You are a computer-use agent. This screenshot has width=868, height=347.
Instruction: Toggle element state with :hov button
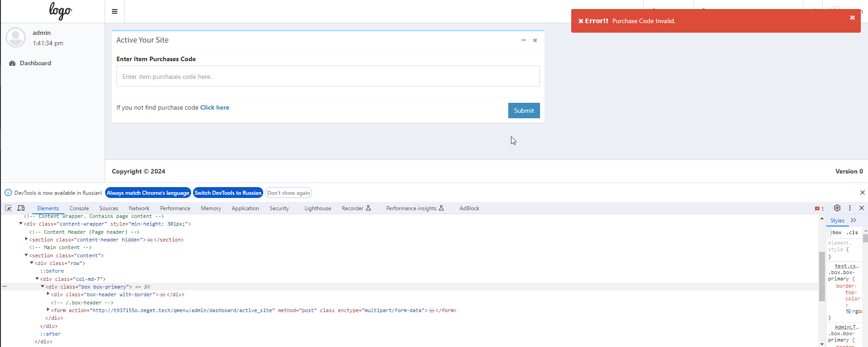836,232
